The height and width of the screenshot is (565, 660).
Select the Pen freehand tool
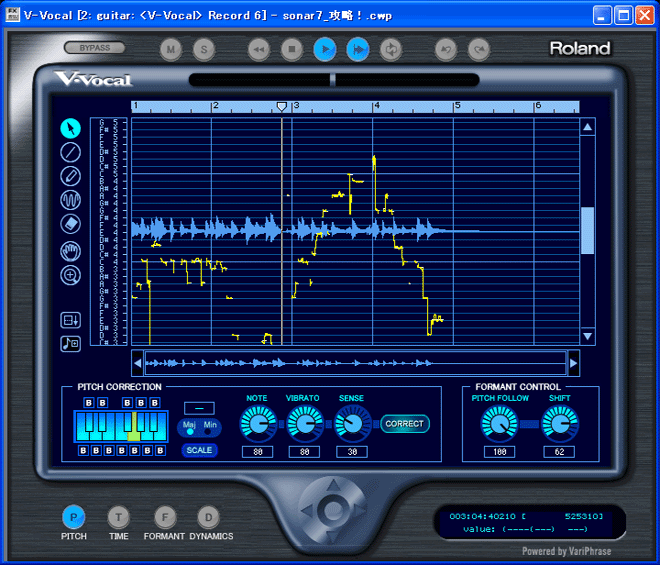coord(70,176)
